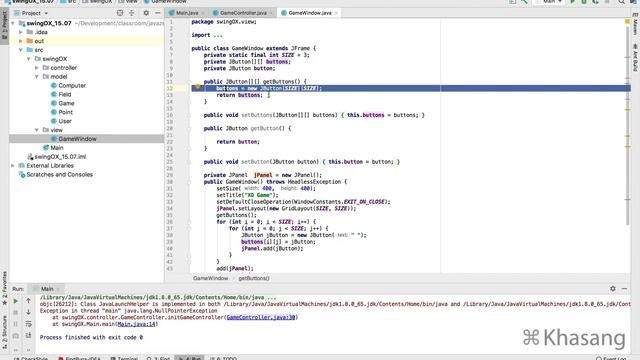Expand the controller package

click(x=37, y=68)
